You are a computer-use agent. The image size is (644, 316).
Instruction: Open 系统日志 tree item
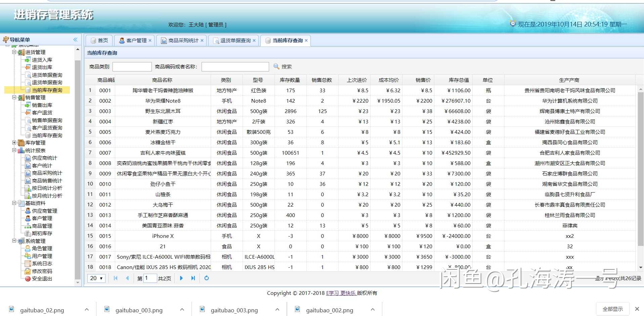pyautogui.click(x=42, y=263)
